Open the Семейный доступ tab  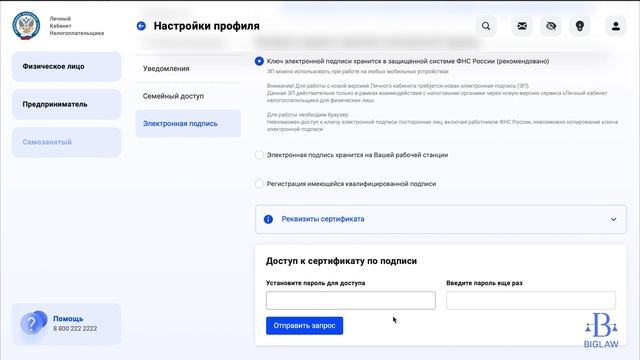(188, 96)
